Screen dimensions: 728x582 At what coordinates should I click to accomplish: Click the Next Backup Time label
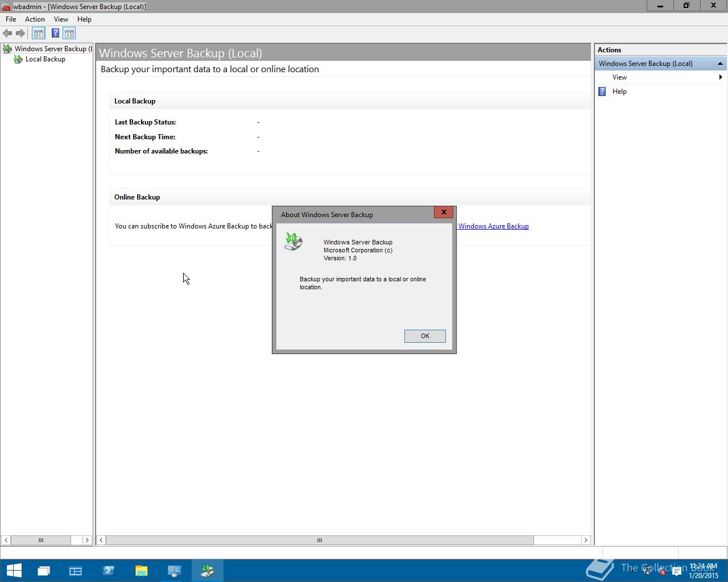[145, 137]
